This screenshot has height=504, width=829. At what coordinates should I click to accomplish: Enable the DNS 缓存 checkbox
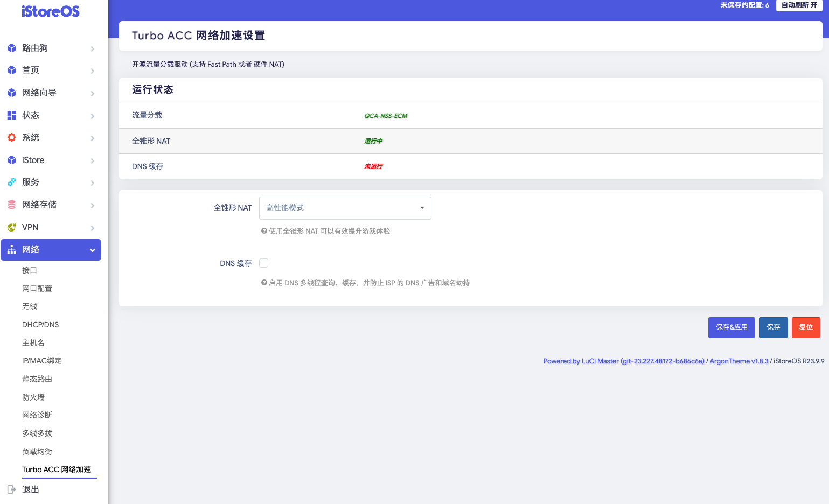(x=263, y=263)
